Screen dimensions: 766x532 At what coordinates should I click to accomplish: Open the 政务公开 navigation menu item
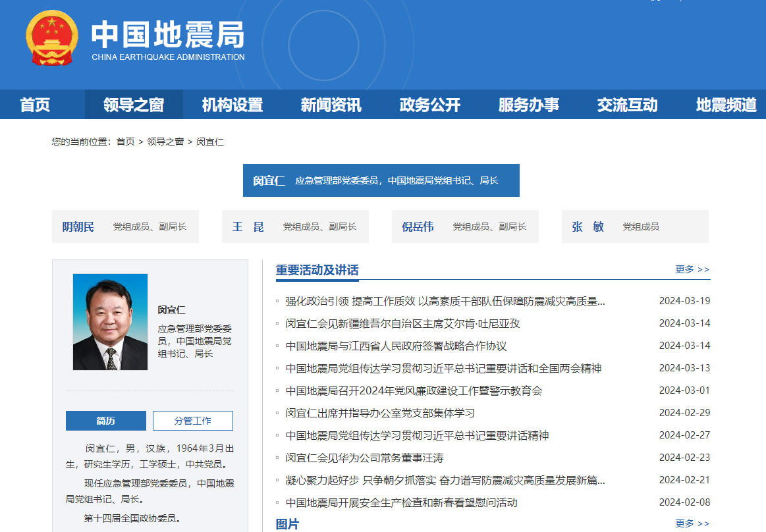click(430, 105)
